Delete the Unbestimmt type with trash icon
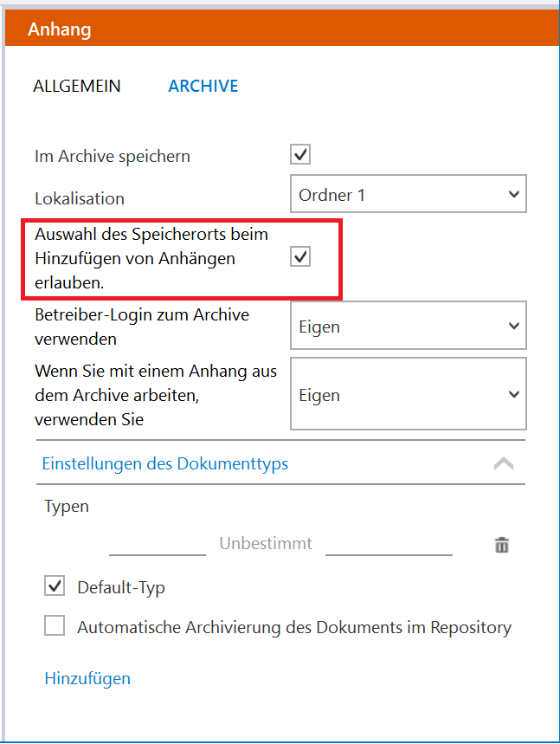The width and height of the screenshot is (560, 744). [x=502, y=545]
